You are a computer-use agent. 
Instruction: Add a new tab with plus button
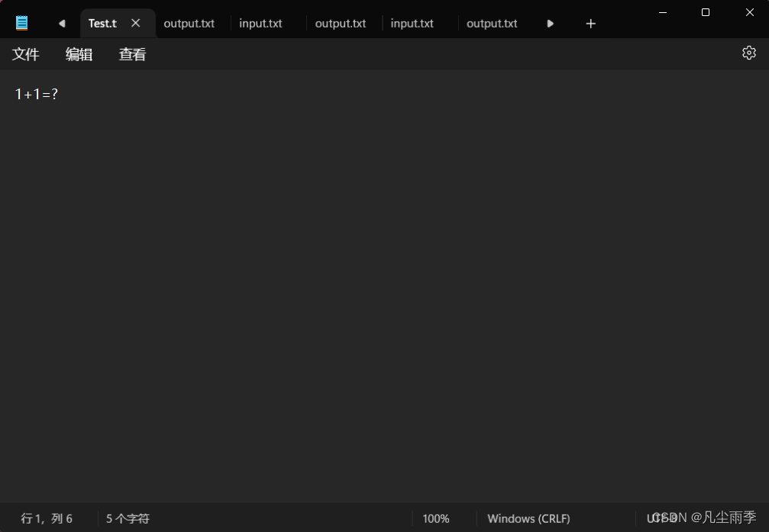tap(590, 24)
